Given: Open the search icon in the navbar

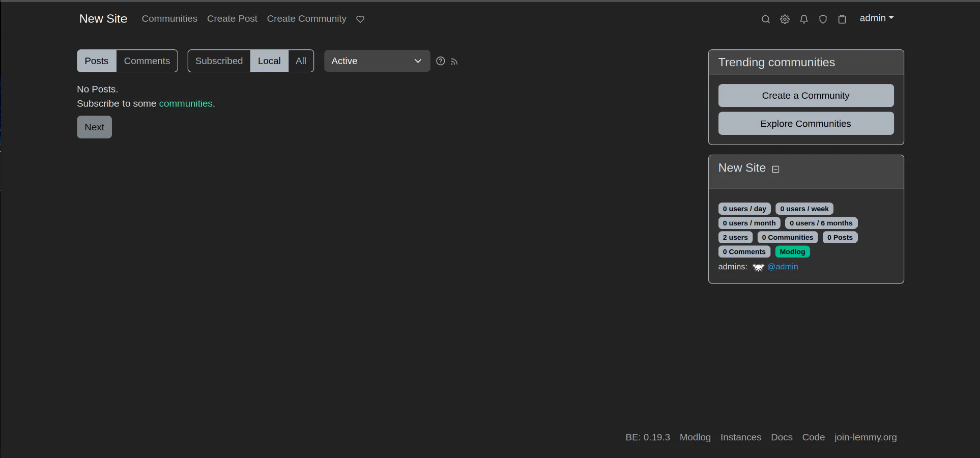Looking at the screenshot, I should pos(765,19).
